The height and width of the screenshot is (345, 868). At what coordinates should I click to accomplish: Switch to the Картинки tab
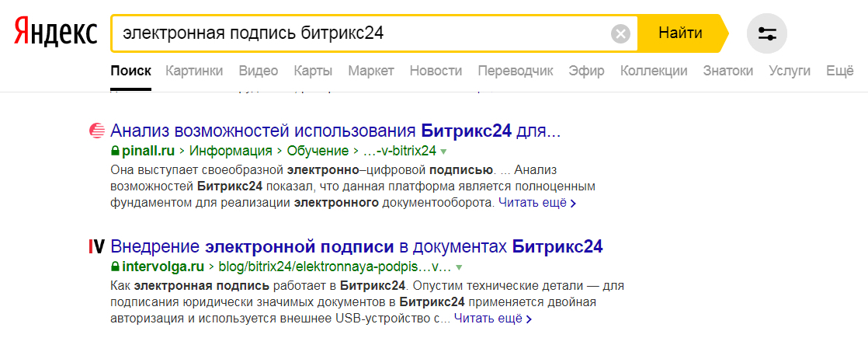point(194,71)
